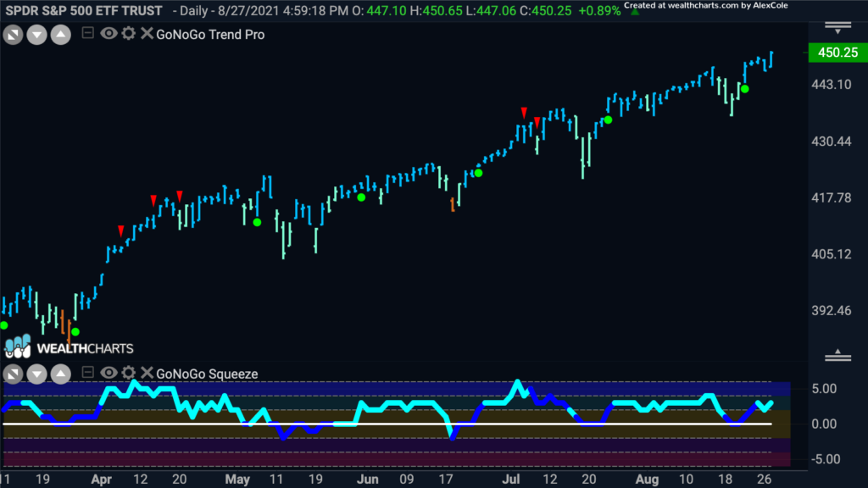Screen dimensions: 868x488
Task: Remove GoNoGo Trend Pro indicator with X
Action: [x=146, y=33]
